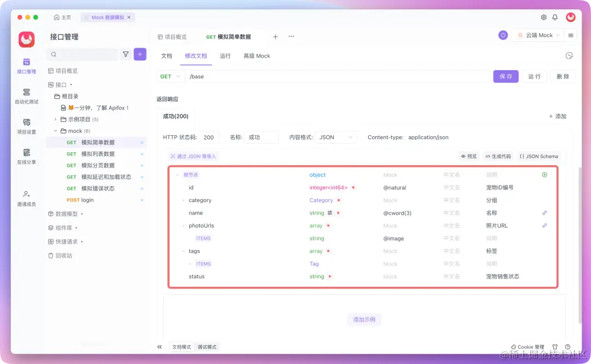The image size is (591, 364).
Task: Collapse the photoUrls array row
Action: pyautogui.click(x=183, y=226)
